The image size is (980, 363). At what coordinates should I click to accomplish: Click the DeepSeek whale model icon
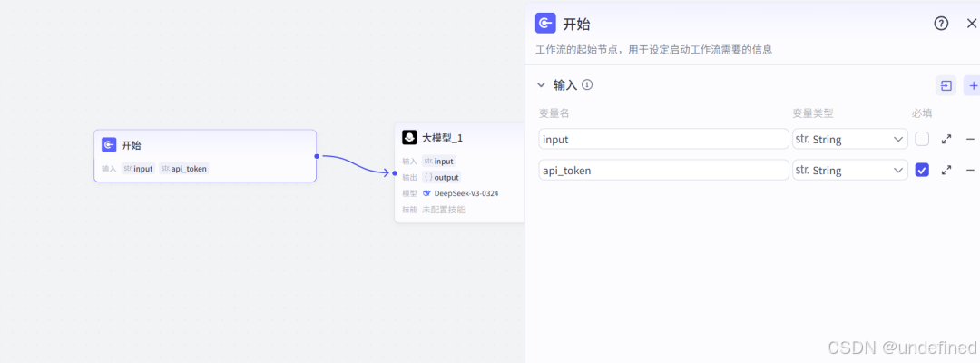[x=426, y=193]
